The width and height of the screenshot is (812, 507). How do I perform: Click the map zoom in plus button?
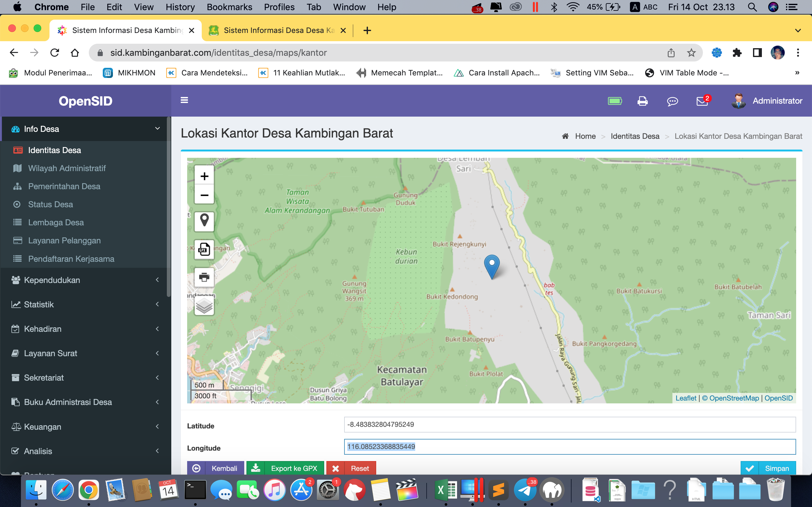204,176
